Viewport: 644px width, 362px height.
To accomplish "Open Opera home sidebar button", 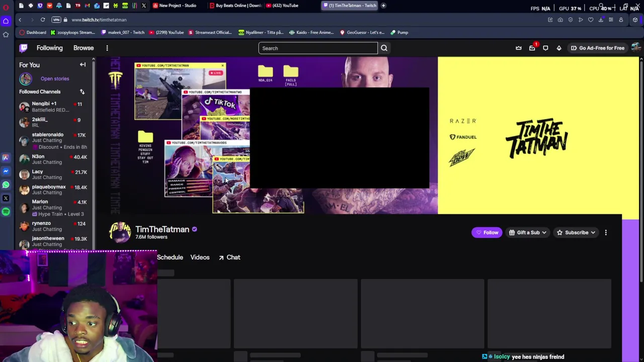I will pyautogui.click(x=6, y=21).
